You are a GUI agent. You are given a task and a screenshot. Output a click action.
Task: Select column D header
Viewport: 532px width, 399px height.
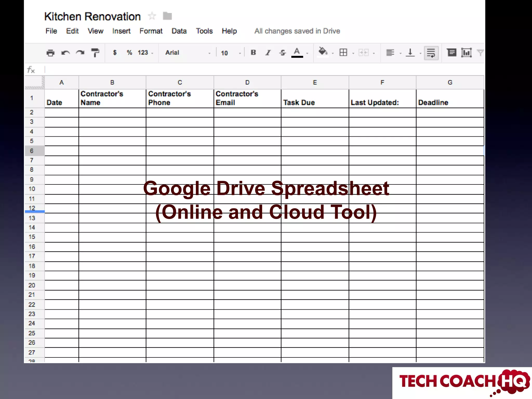click(x=247, y=83)
